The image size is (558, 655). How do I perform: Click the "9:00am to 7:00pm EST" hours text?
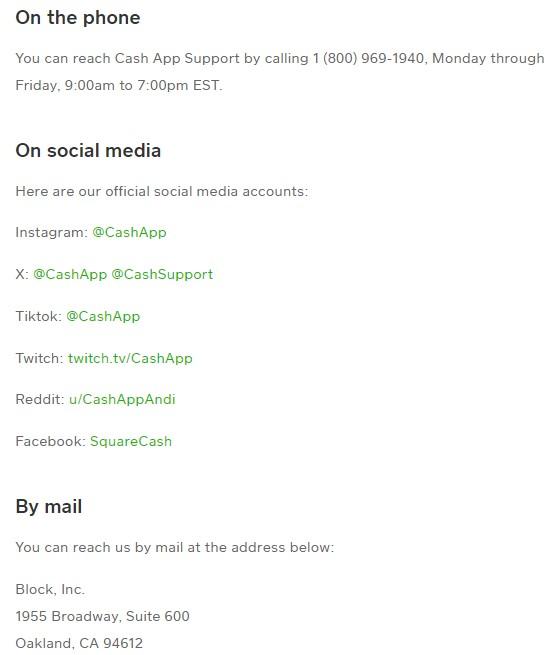[x=142, y=85]
